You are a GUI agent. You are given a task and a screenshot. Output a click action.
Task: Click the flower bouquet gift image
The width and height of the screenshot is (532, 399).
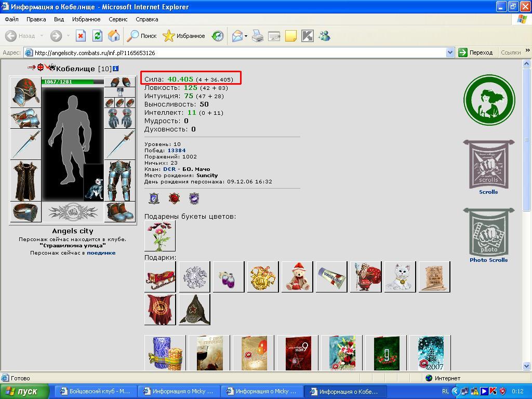160,236
